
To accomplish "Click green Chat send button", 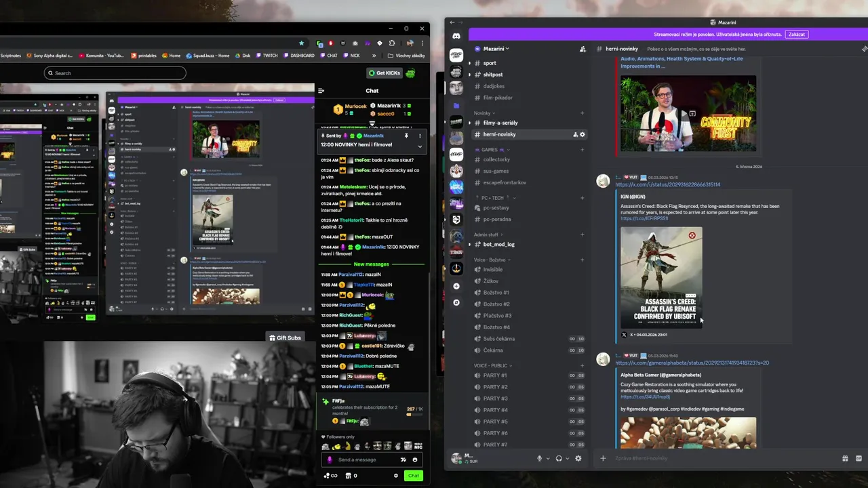I will (413, 476).
